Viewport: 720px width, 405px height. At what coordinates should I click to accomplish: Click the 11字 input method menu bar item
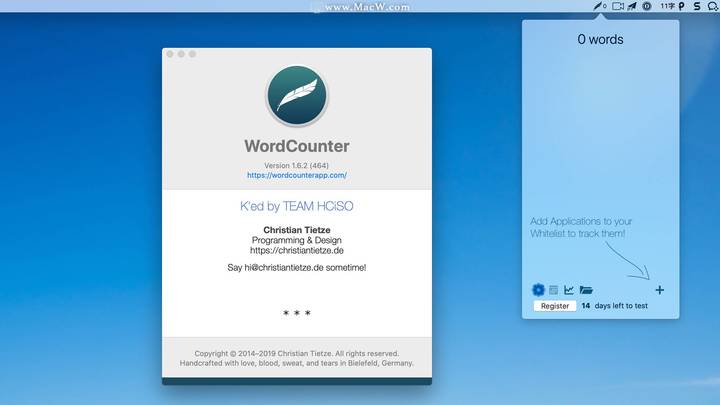[667, 6]
